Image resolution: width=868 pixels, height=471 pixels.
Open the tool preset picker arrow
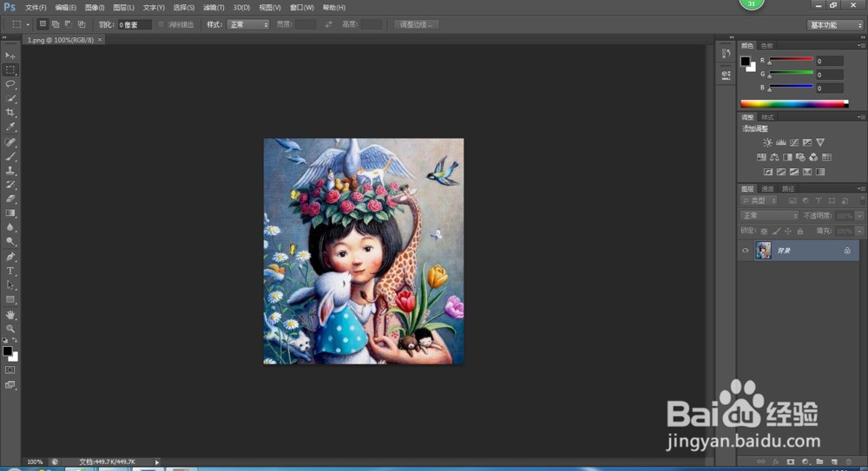28,24
